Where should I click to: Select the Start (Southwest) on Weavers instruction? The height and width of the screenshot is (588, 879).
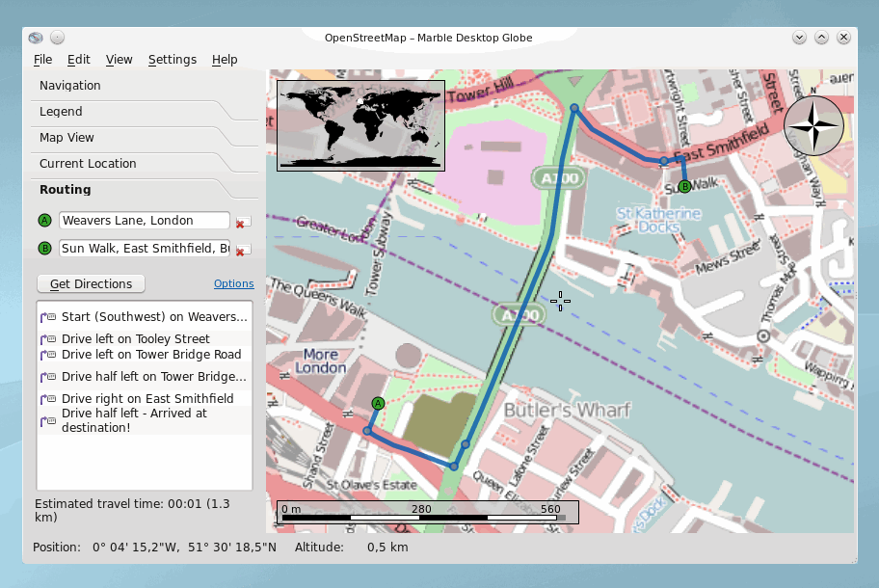click(x=145, y=317)
